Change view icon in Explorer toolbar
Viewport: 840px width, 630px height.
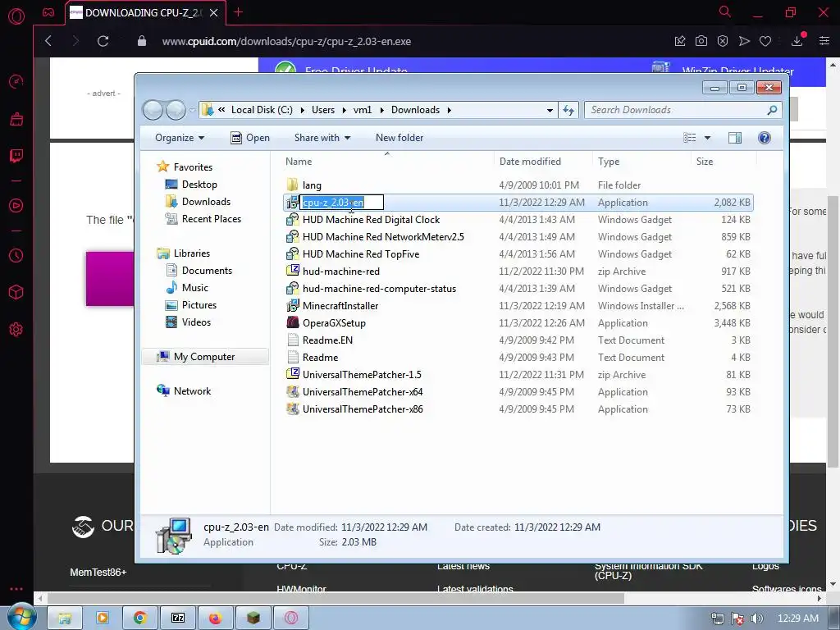tap(690, 138)
